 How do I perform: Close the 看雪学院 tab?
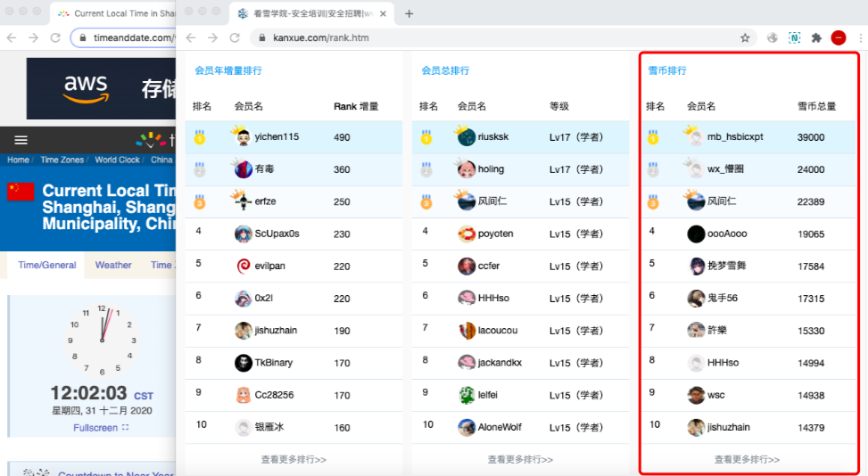pyautogui.click(x=383, y=14)
